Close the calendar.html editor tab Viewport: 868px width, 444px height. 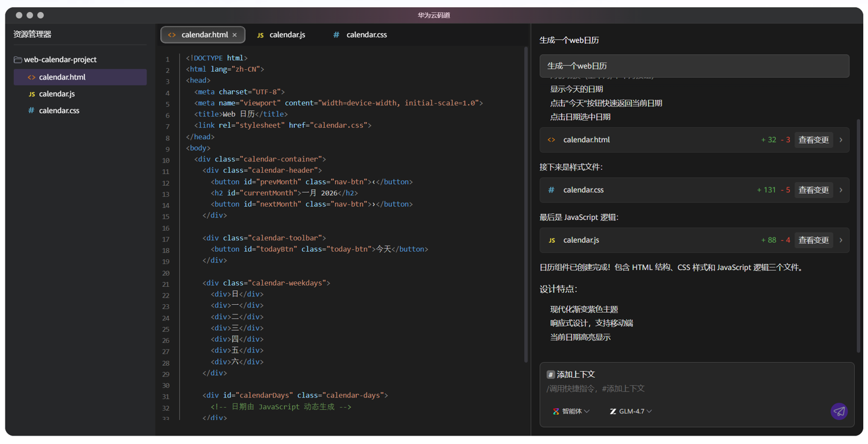pyautogui.click(x=235, y=34)
